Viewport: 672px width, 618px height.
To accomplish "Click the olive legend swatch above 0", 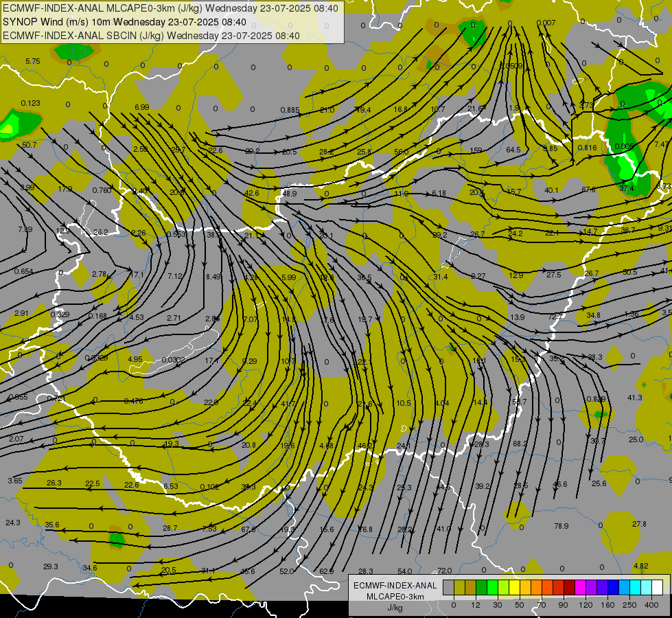I will point(459,587).
